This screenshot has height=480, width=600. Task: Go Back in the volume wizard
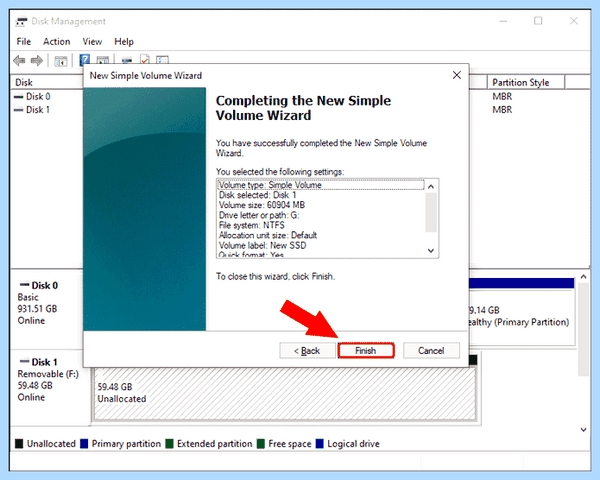pyautogui.click(x=307, y=351)
